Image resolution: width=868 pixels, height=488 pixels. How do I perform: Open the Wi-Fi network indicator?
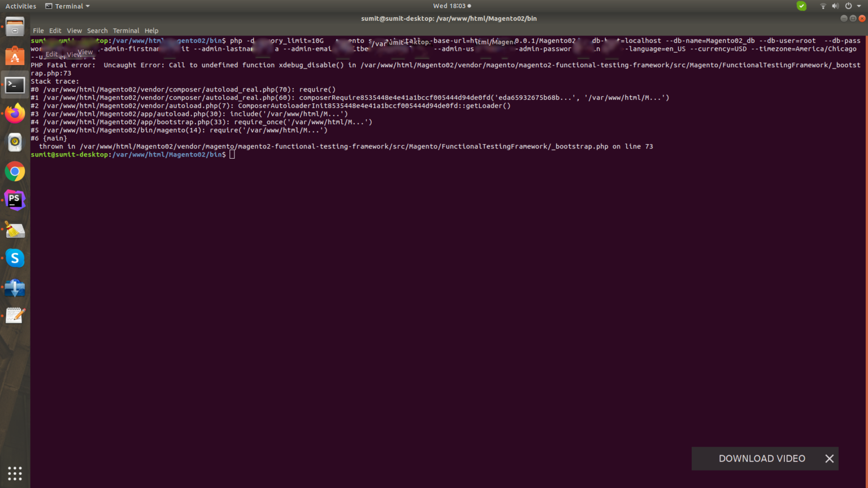tap(823, 6)
